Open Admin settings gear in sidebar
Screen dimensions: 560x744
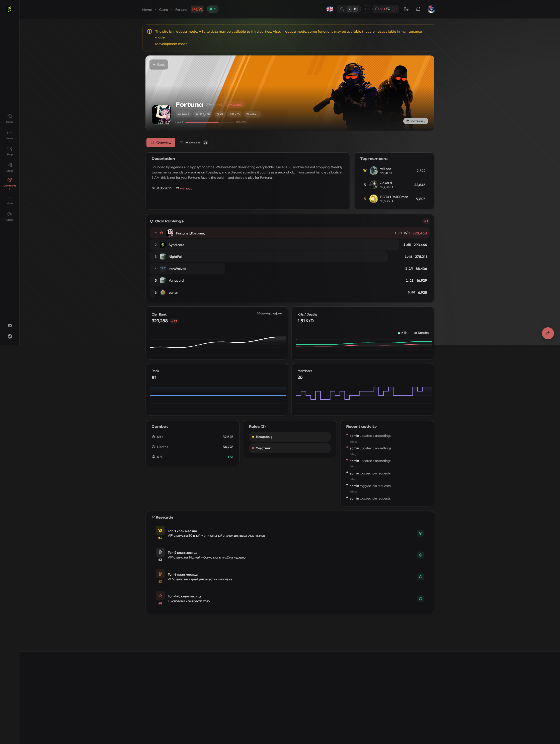(x=10, y=216)
